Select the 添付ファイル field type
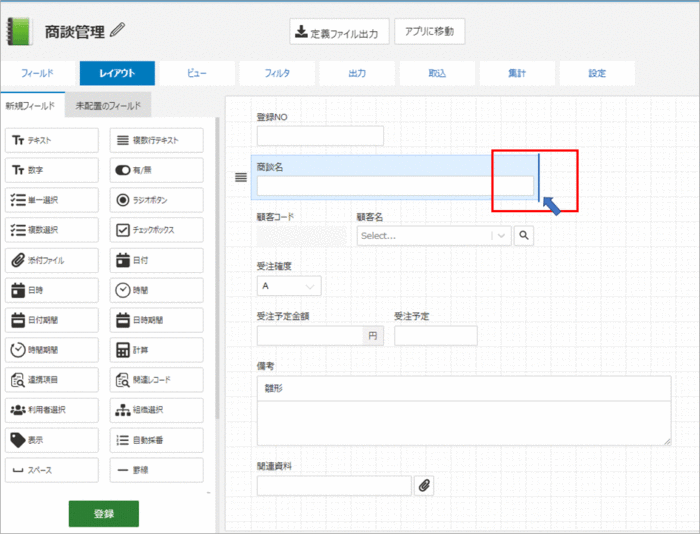The height and width of the screenshot is (534, 700). pyautogui.click(x=52, y=260)
